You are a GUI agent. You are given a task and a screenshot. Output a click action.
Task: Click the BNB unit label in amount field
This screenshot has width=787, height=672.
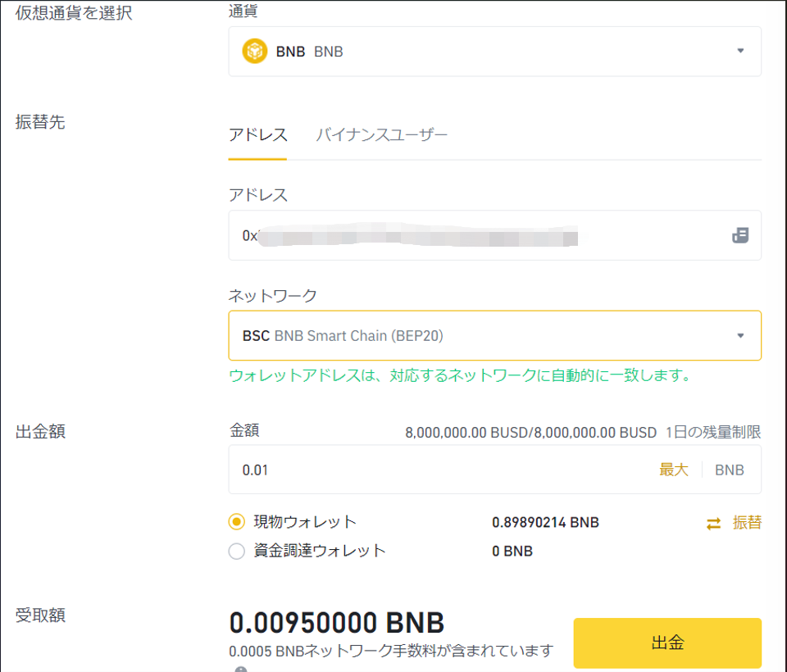[x=730, y=470]
